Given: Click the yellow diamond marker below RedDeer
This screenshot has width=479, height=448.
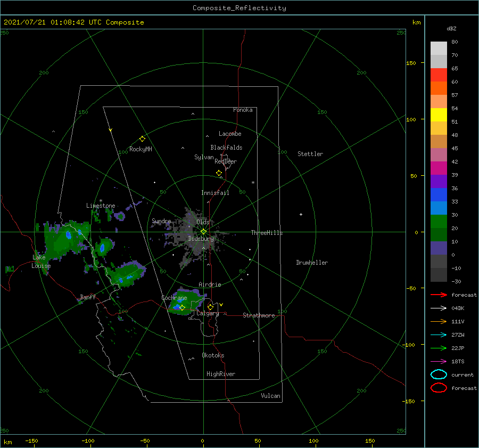Looking at the screenshot, I should pyautogui.click(x=219, y=173).
